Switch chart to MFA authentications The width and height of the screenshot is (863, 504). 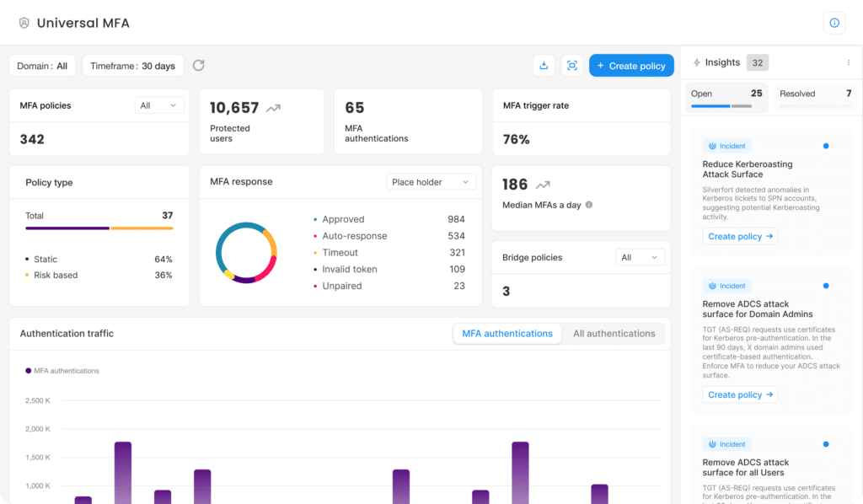click(507, 334)
